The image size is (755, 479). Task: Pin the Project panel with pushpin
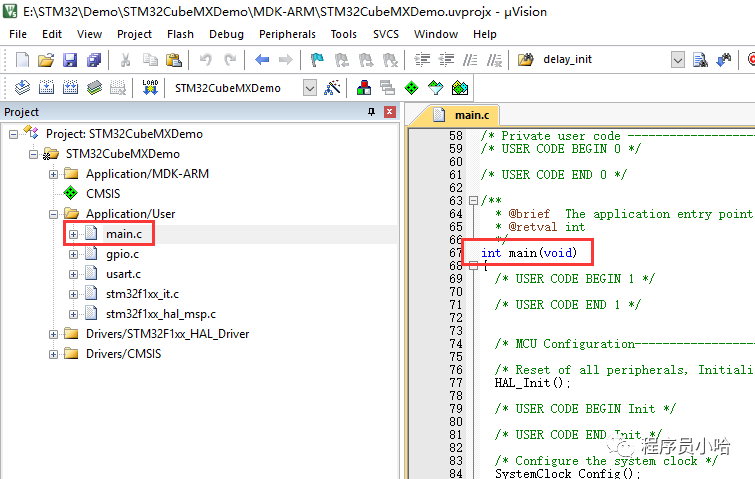click(x=372, y=112)
